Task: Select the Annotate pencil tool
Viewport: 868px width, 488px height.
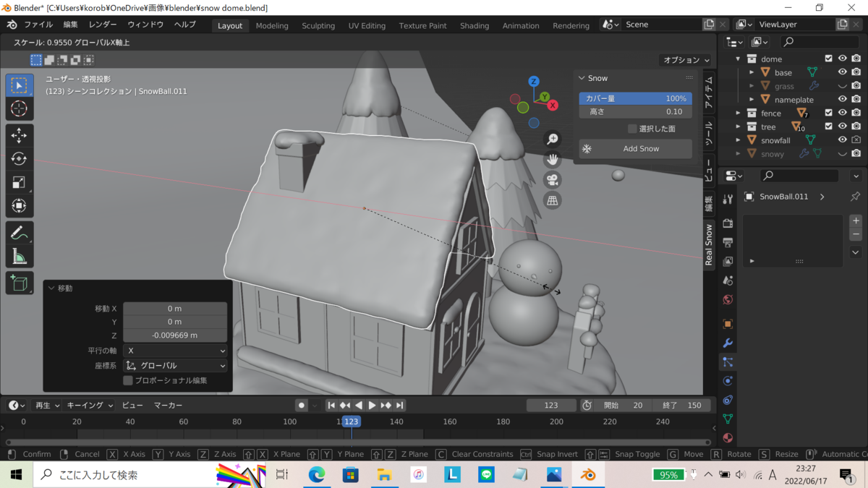Action: click(20, 233)
